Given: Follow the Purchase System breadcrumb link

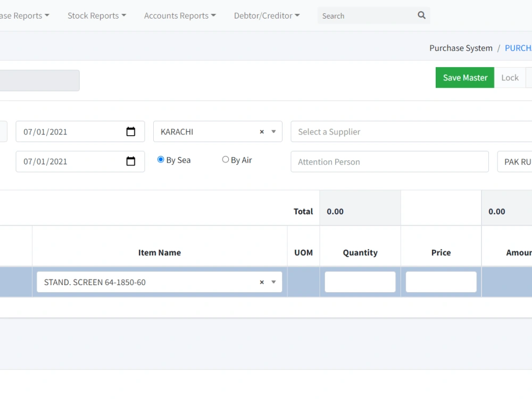Looking at the screenshot, I should point(461,48).
